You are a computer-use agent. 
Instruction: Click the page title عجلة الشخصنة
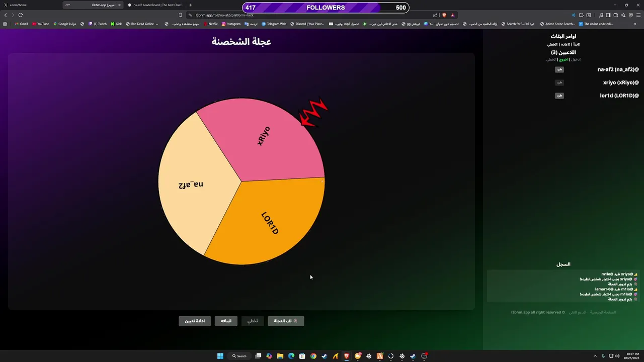(x=242, y=42)
